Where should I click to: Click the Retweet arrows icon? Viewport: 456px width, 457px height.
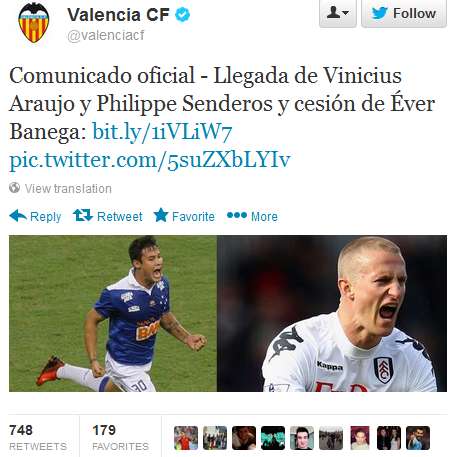83,215
